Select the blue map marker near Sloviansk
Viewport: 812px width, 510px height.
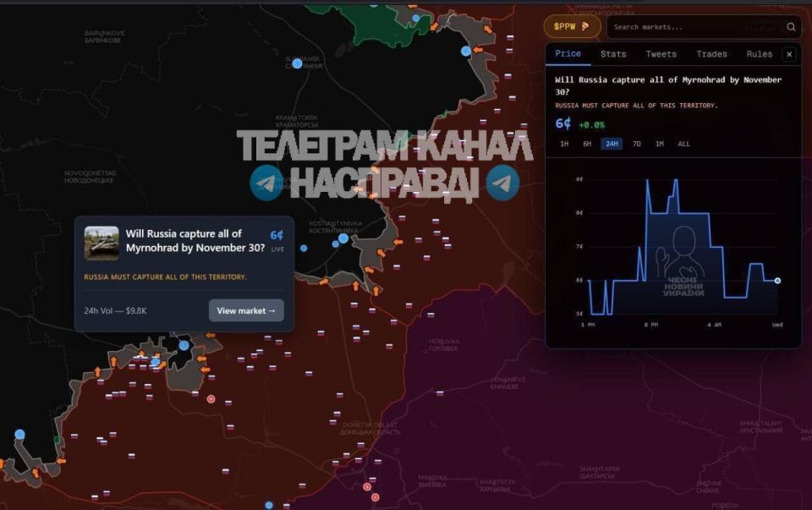pos(297,65)
